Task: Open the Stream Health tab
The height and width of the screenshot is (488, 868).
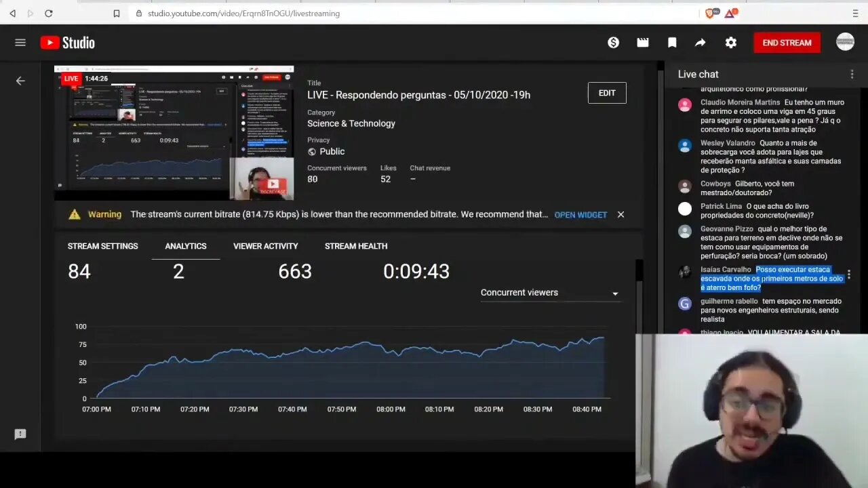Action: pyautogui.click(x=356, y=246)
